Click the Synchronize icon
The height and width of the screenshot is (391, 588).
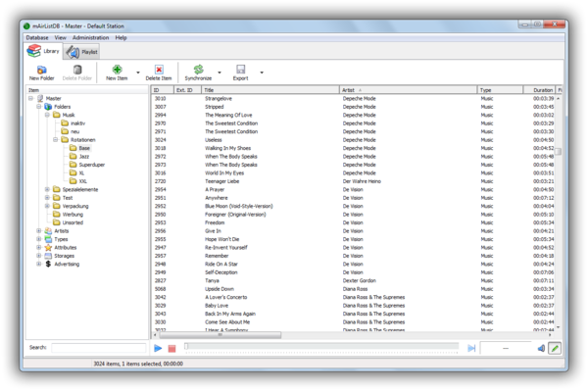tap(198, 70)
